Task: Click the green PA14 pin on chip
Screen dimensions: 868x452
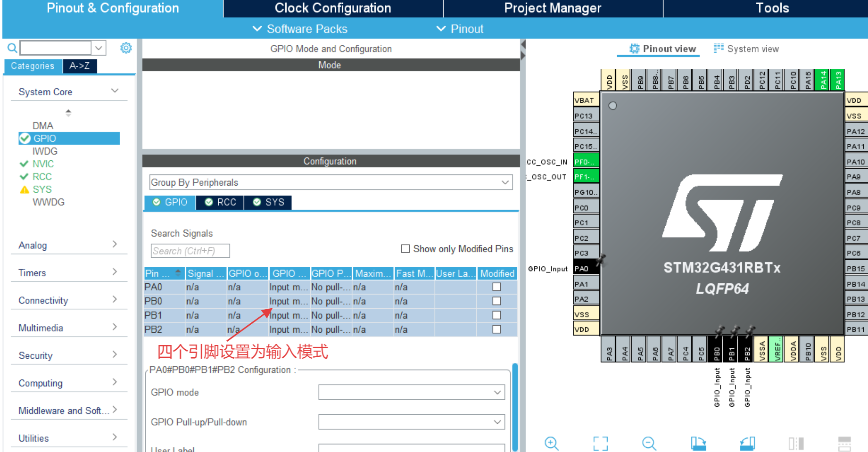Action: (823, 80)
